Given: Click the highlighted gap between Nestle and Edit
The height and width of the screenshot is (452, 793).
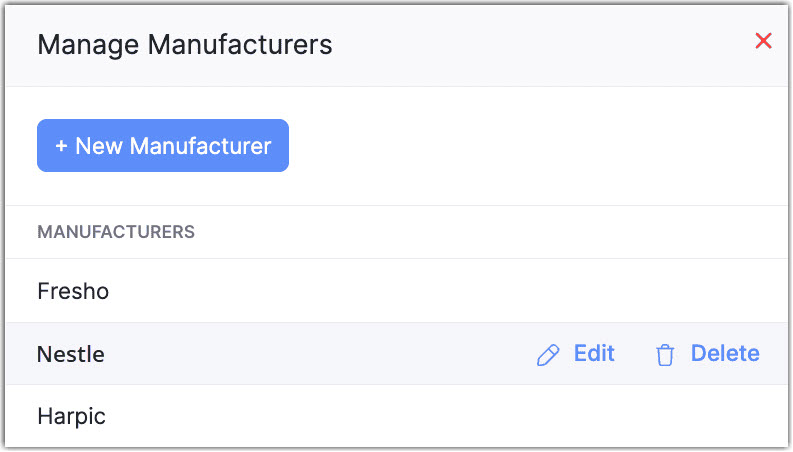Looking at the screenshot, I should point(320,354).
